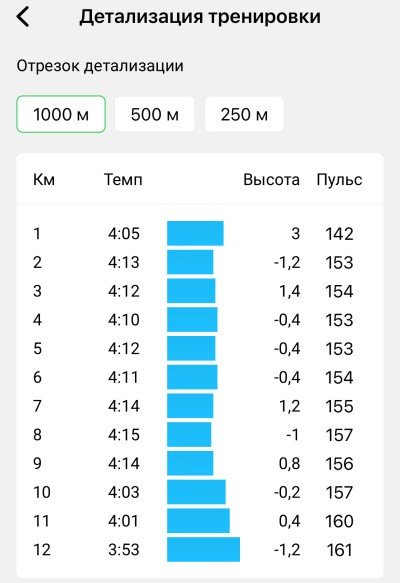Click the blue pace bar for kilometer 6

coord(192,377)
